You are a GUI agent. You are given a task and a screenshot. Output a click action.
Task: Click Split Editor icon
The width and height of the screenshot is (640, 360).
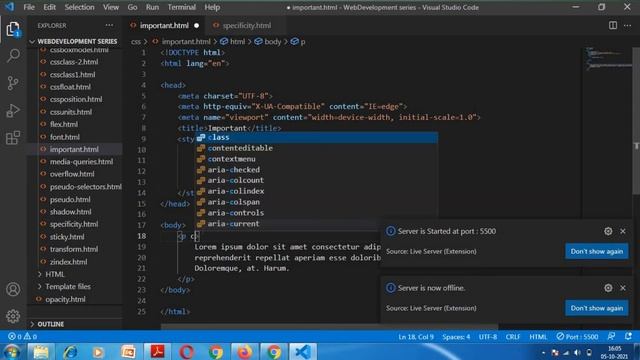[x=613, y=25]
